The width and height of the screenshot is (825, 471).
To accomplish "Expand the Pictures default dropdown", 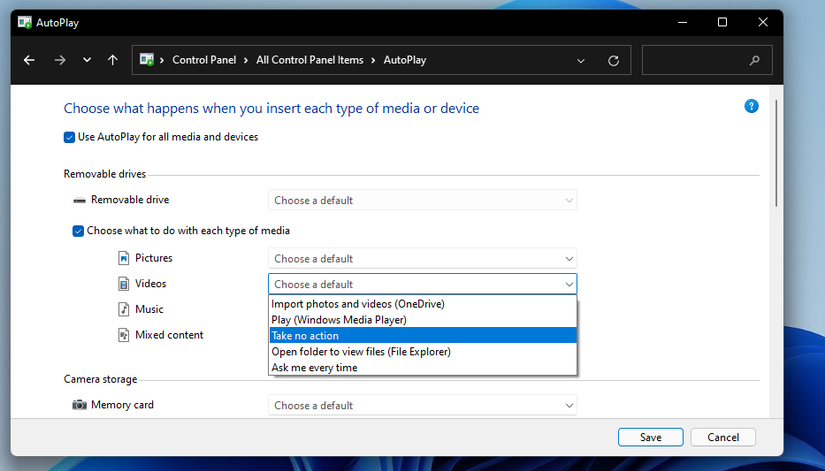I will [x=422, y=259].
